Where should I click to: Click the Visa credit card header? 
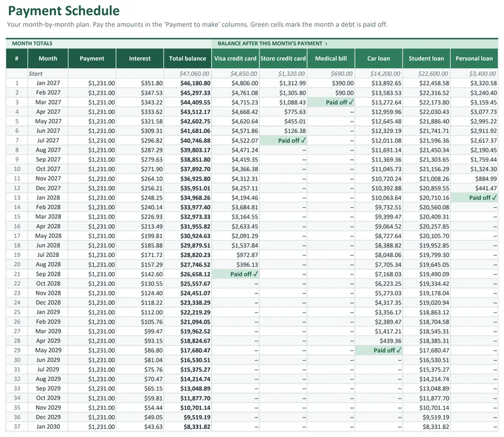[235, 59]
